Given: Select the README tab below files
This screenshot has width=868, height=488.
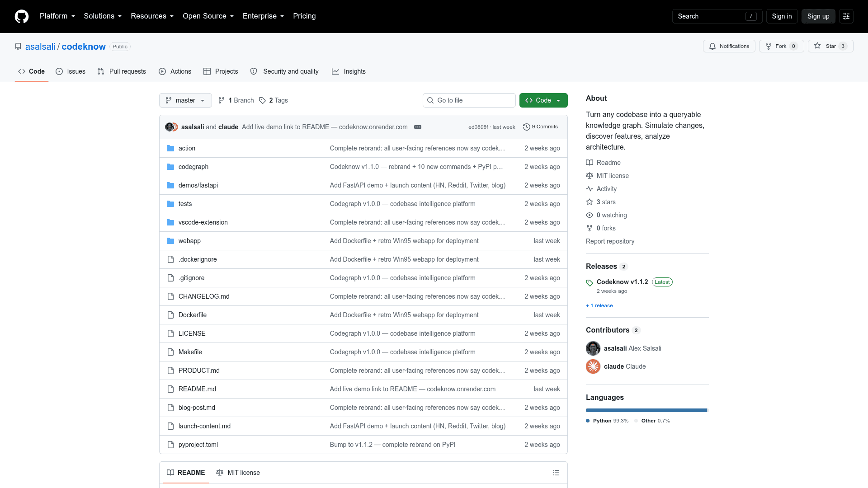Looking at the screenshot, I should pyautogui.click(x=186, y=473).
